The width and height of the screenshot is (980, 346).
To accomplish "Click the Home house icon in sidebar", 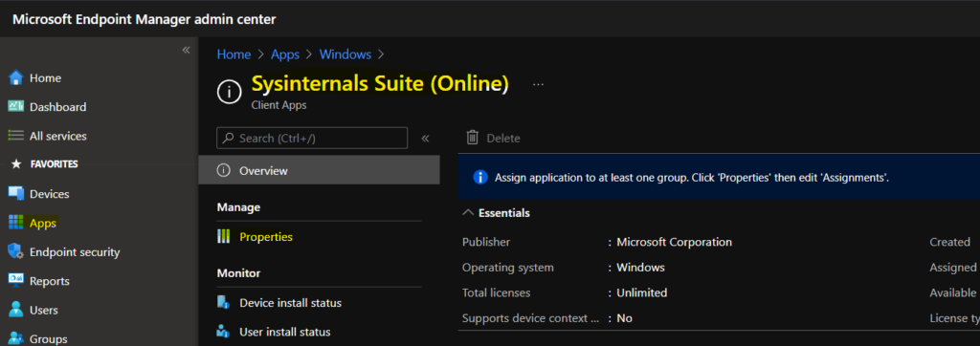I will tap(15, 78).
